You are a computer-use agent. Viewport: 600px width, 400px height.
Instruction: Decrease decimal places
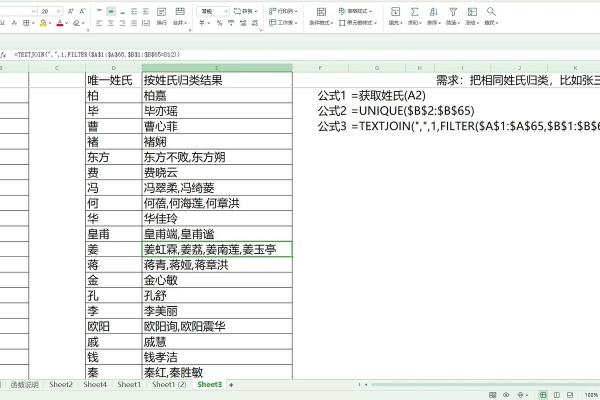pyautogui.click(x=255, y=23)
